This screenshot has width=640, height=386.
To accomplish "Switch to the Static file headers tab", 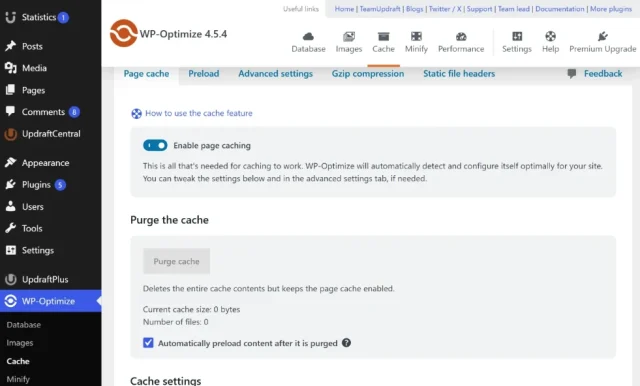I will (x=459, y=74).
